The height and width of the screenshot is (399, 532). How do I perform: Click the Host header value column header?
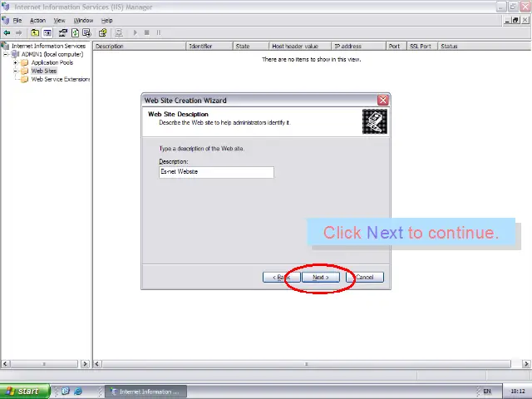(295, 47)
